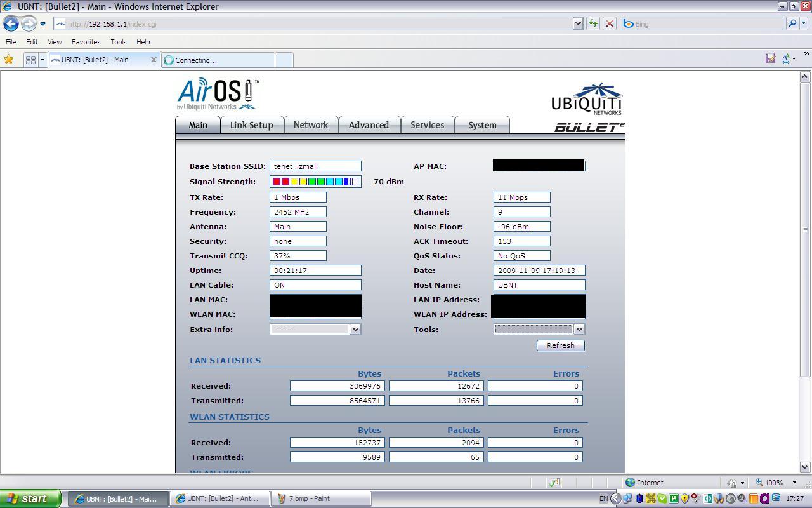Viewport: 812px width, 508px height.
Task: Click the browser Forward arrow
Action: coord(29,24)
